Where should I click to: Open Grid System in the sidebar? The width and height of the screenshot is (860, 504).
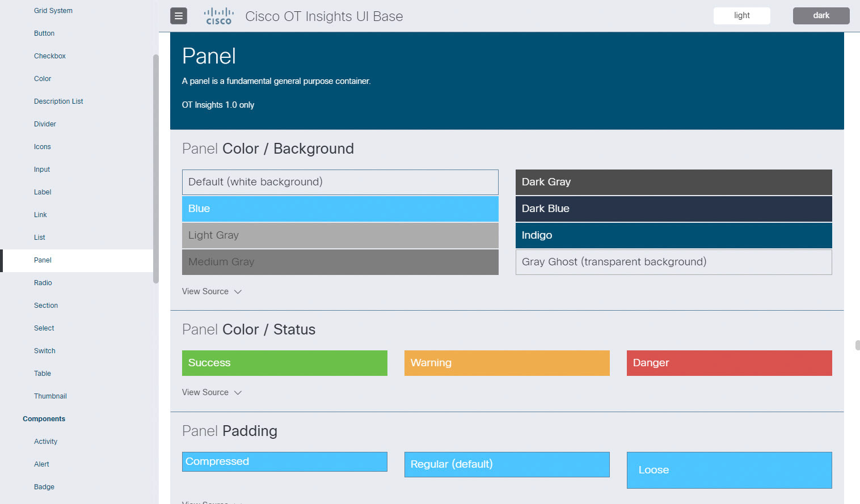(x=53, y=11)
